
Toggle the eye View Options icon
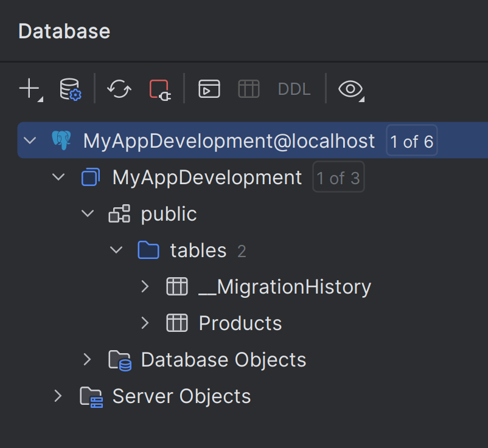(x=350, y=89)
